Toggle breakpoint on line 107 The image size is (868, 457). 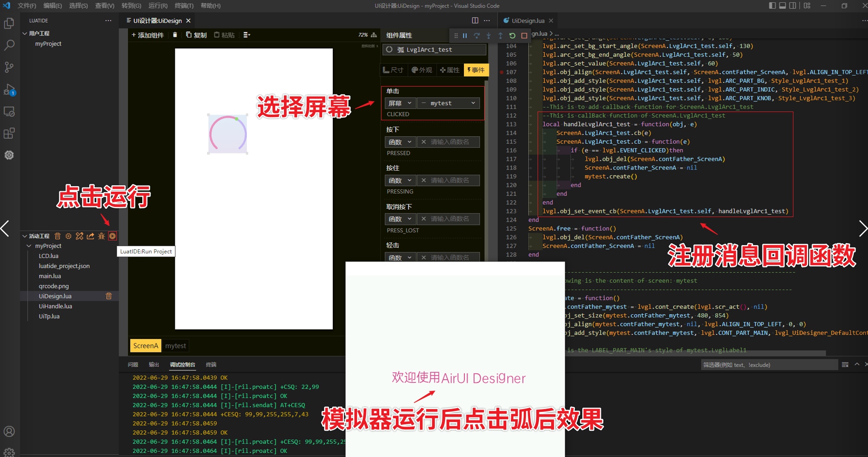502,72
